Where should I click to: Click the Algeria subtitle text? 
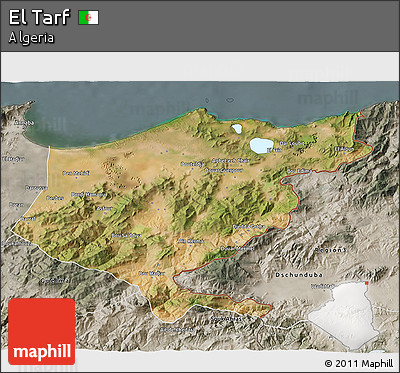tap(31, 38)
